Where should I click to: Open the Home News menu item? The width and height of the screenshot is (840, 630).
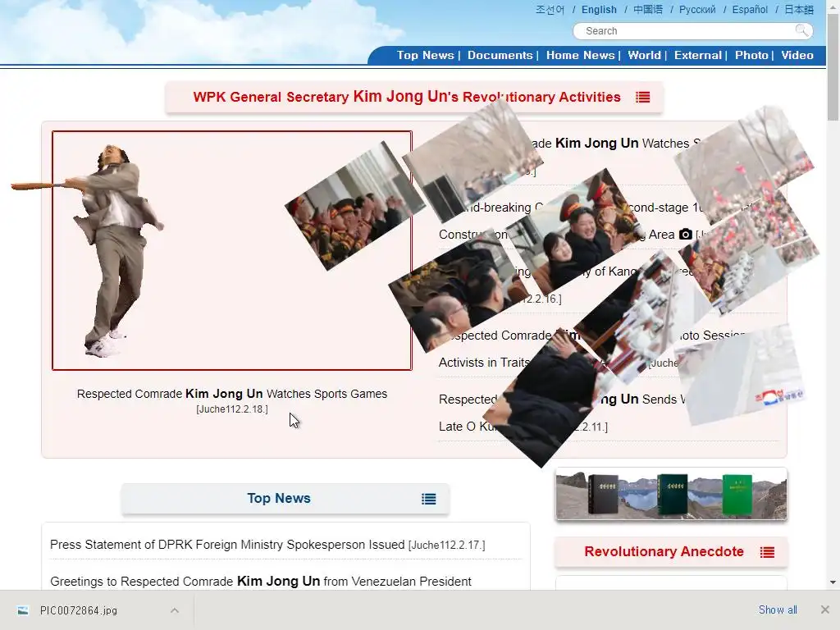[580, 55]
